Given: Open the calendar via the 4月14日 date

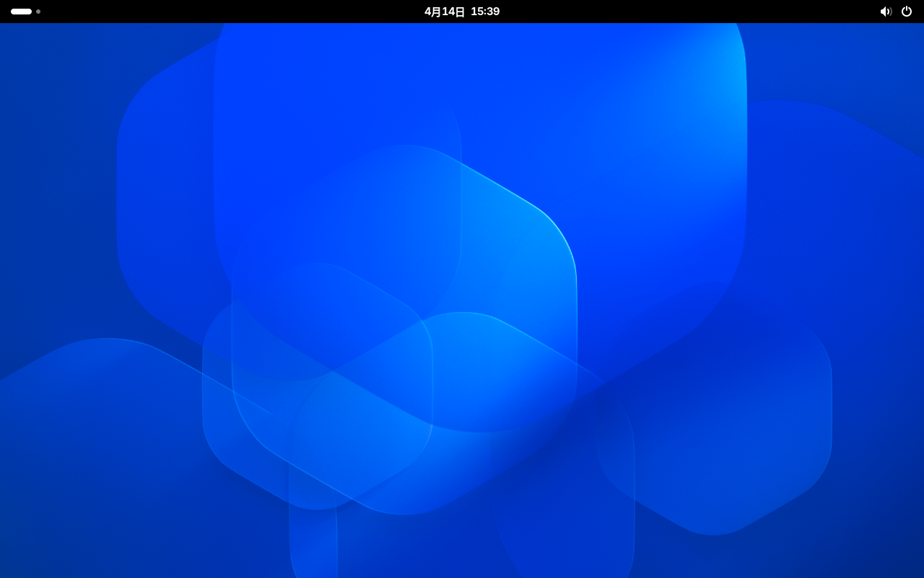Looking at the screenshot, I should (x=445, y=12).
